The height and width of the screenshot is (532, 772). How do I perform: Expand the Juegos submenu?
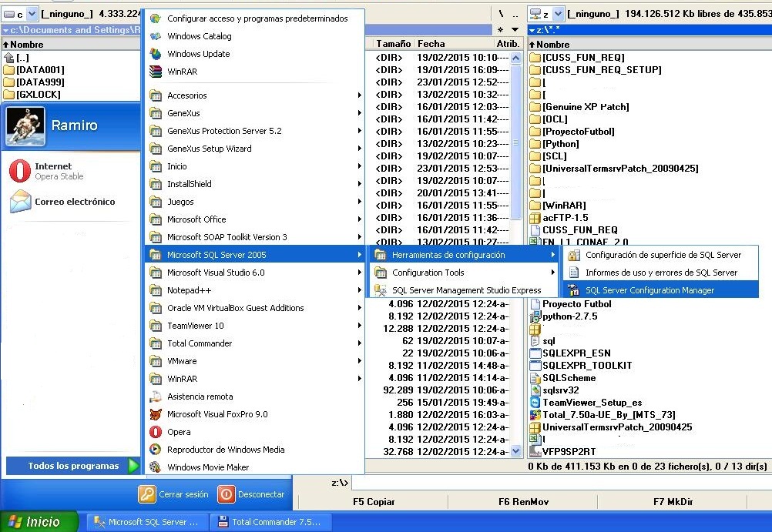254,202
